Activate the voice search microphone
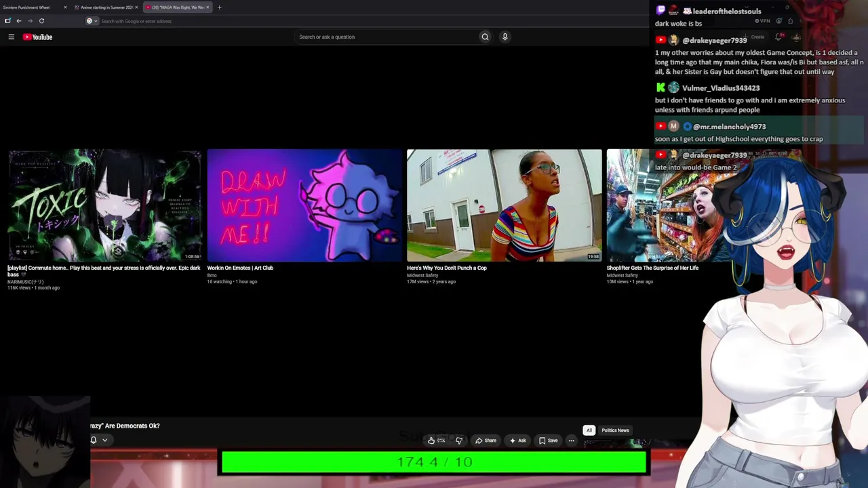Screen dimensions: 868x488 tap(505, 37)
